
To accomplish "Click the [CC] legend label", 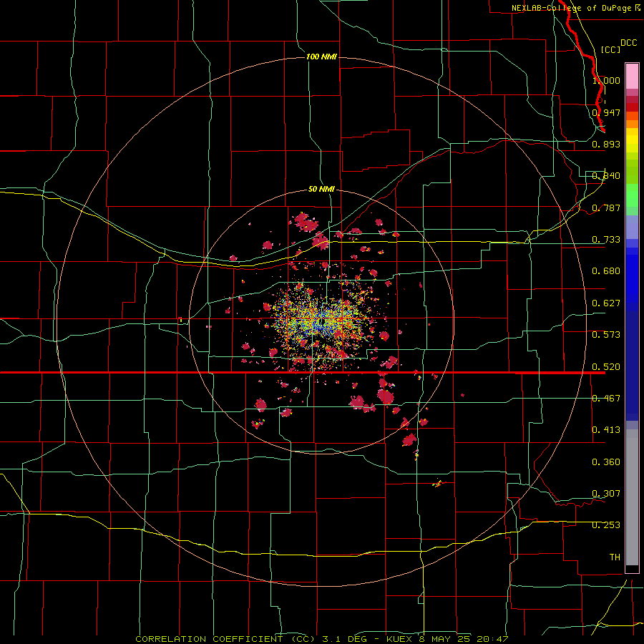I will pos(610,49).
